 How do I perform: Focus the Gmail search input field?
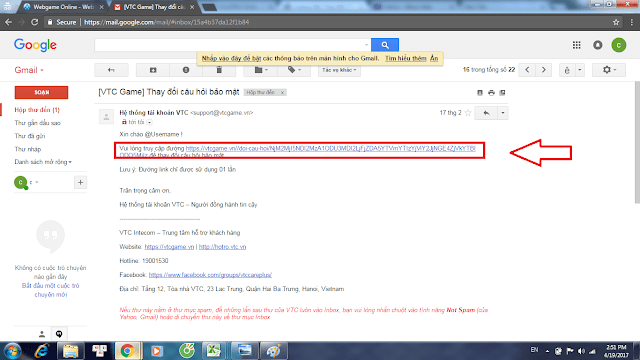point(229,45)
